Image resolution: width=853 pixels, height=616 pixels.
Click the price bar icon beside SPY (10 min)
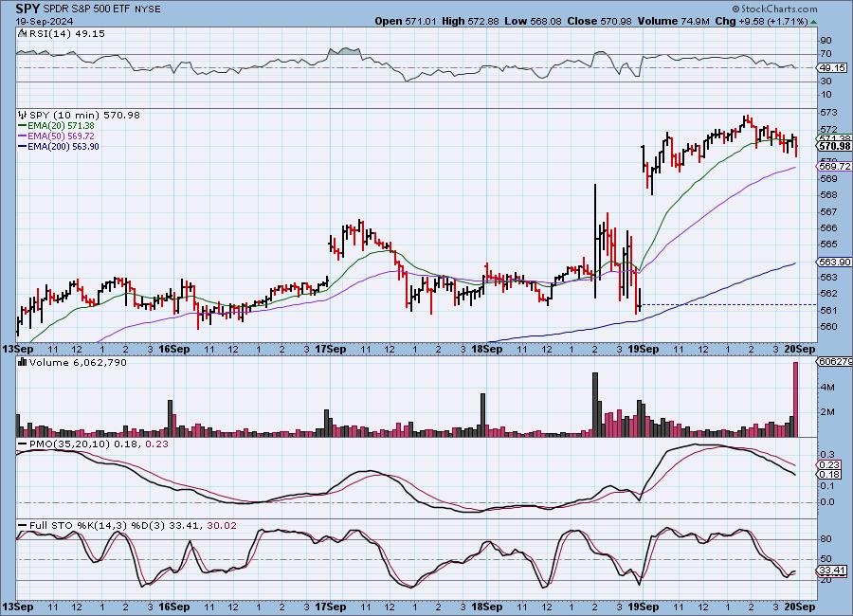coord(23,115)
